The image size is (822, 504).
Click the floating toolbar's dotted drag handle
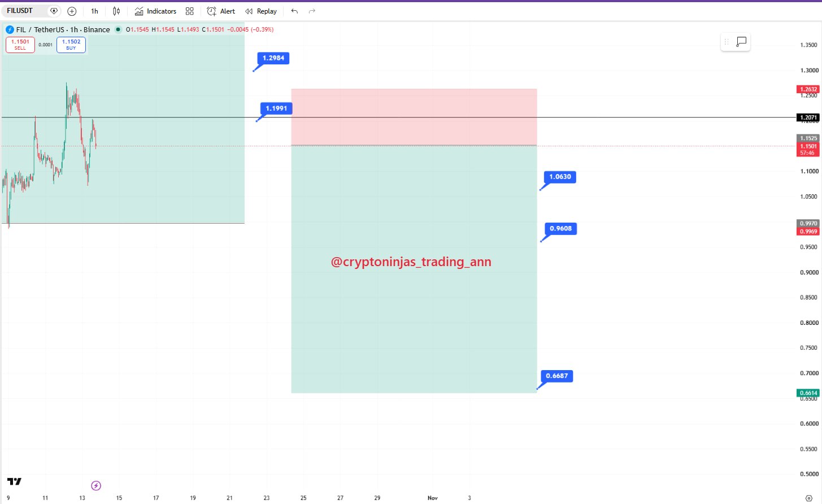tap(727, 42)
